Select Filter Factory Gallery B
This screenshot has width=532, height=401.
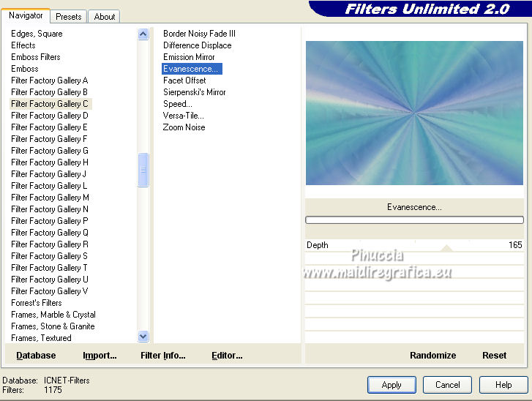coord(50,92)
